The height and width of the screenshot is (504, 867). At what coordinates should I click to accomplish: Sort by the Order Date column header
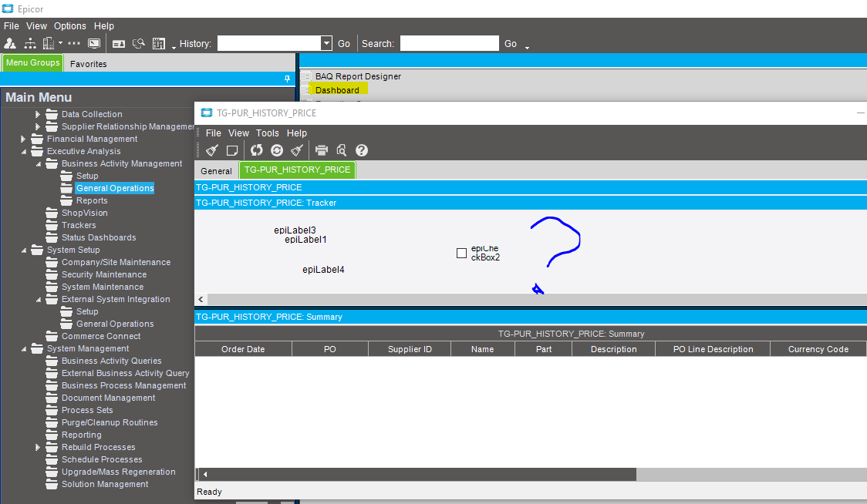[243, 349]
